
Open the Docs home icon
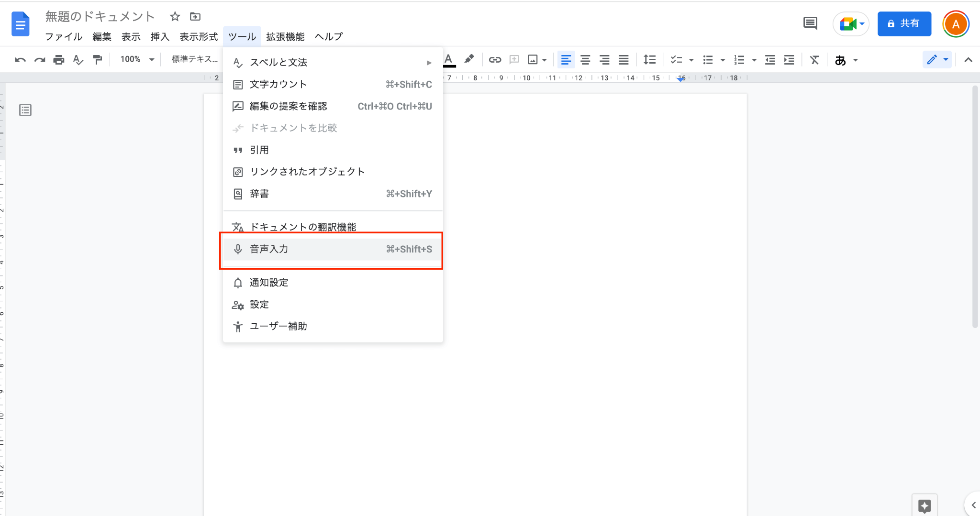click(x=20, y=24)
